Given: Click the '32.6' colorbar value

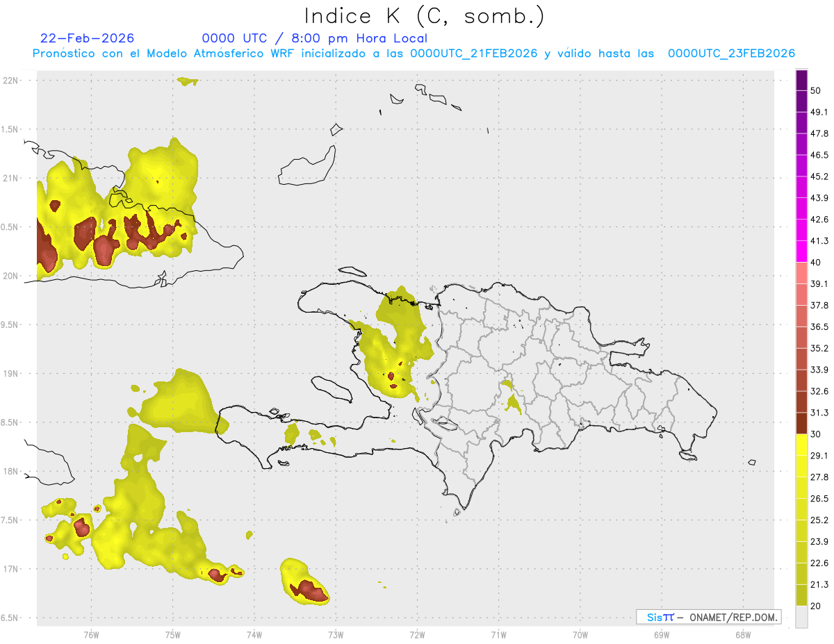Looking at the screenshot, I should [820, 391].
